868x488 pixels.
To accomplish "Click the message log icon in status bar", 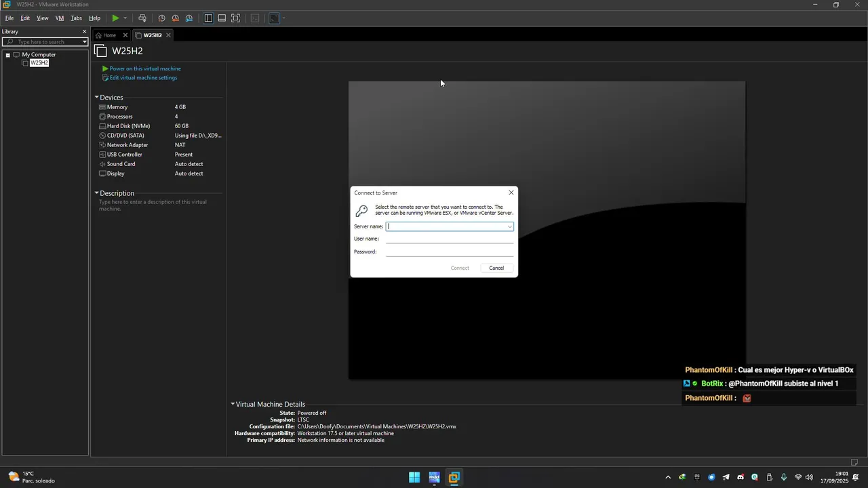I will [854, 462].
